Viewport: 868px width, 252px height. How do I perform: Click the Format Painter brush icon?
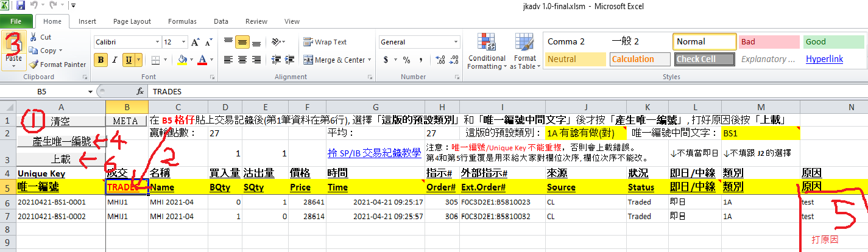(34, 65)
